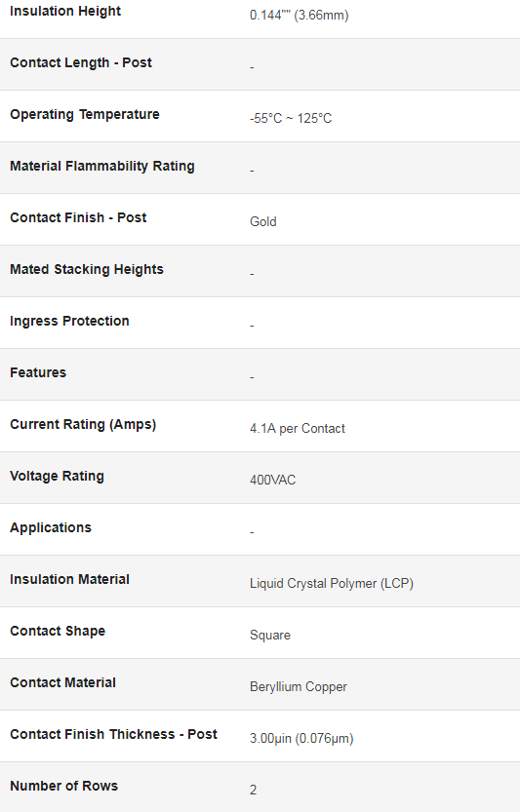The height and width of the screenshot is (812, 520).
Task: Click the Contact Finish - Post label
Action: coord(78,217)
